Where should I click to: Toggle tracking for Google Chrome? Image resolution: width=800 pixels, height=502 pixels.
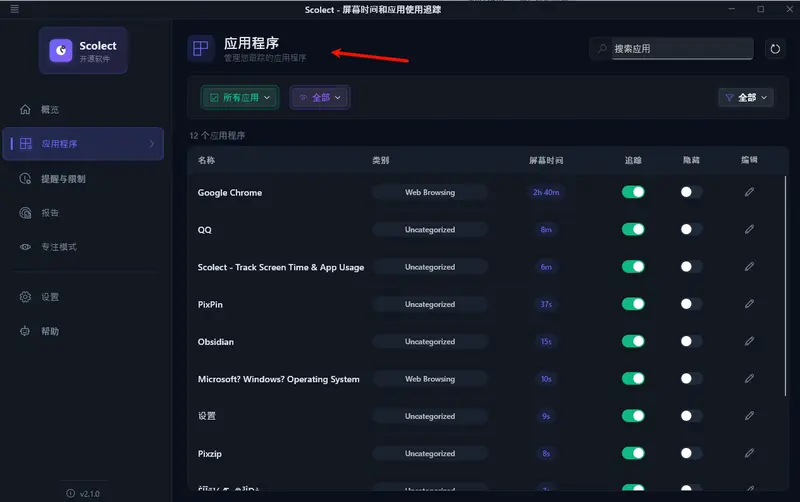(x=633, y=192)
